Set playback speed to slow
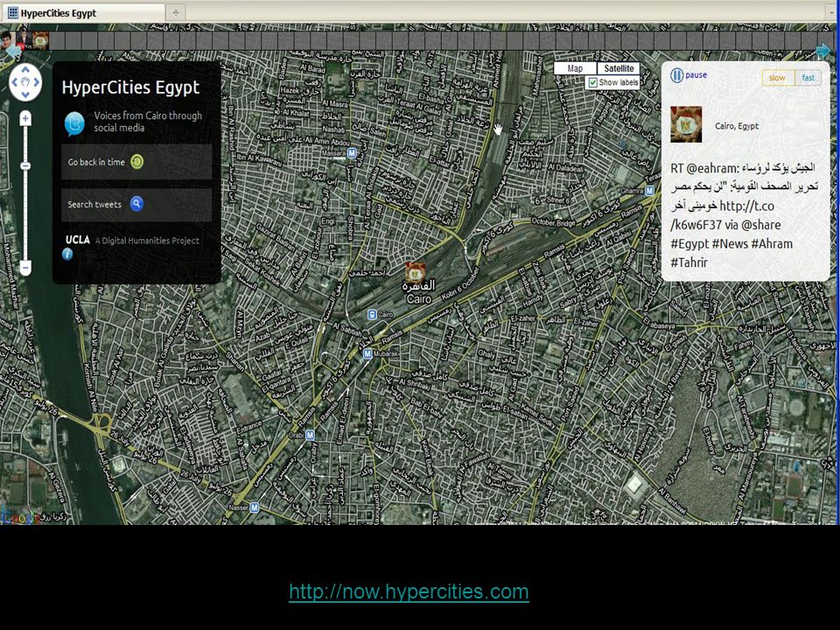Viewport: 840px width, 630px height. pyautogui.click(x=777, y=78)
